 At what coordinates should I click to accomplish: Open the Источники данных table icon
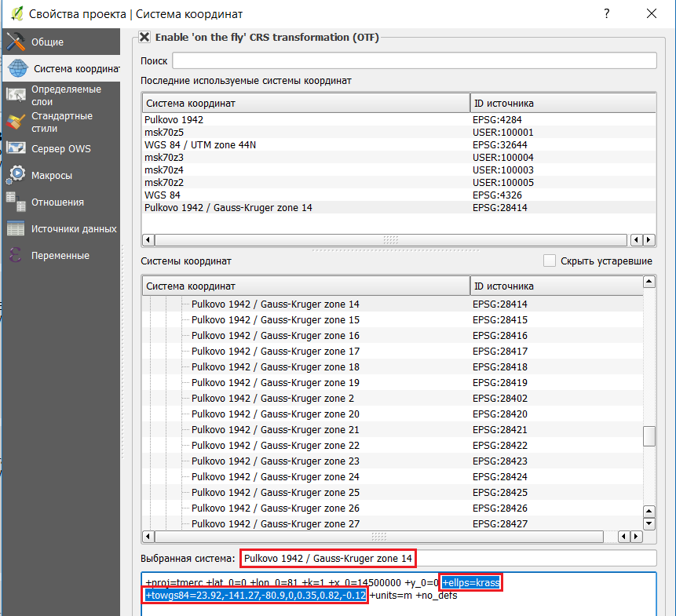coord(16,228)
